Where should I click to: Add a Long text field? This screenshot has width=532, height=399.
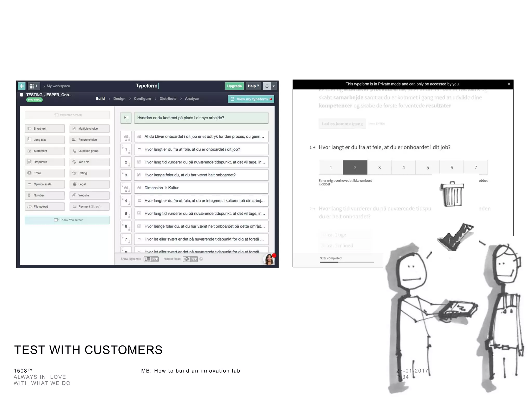45,140
